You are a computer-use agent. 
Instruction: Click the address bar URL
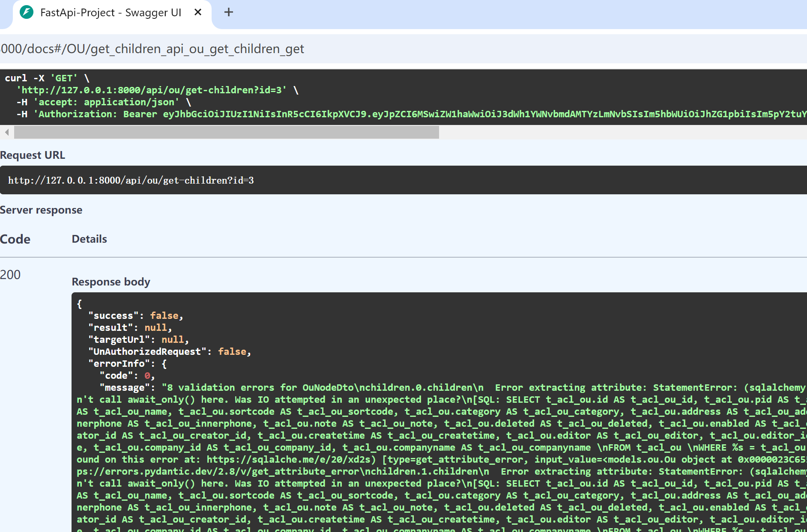pos(152,49)
